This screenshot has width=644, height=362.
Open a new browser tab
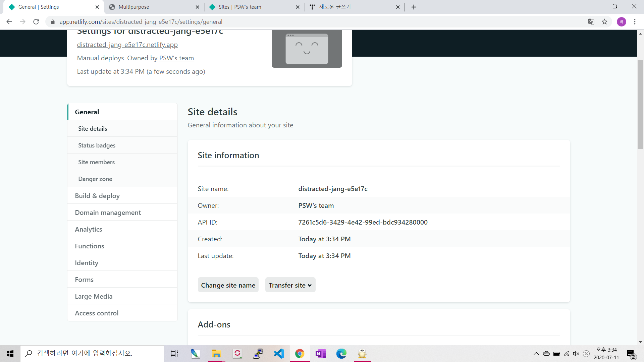click(x=414, y=7)
